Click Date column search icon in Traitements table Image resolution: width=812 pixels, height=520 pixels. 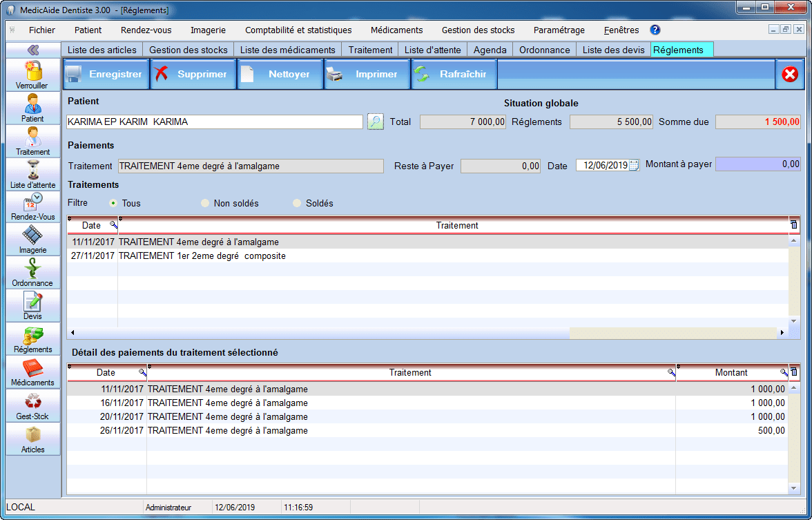[113, 225]
